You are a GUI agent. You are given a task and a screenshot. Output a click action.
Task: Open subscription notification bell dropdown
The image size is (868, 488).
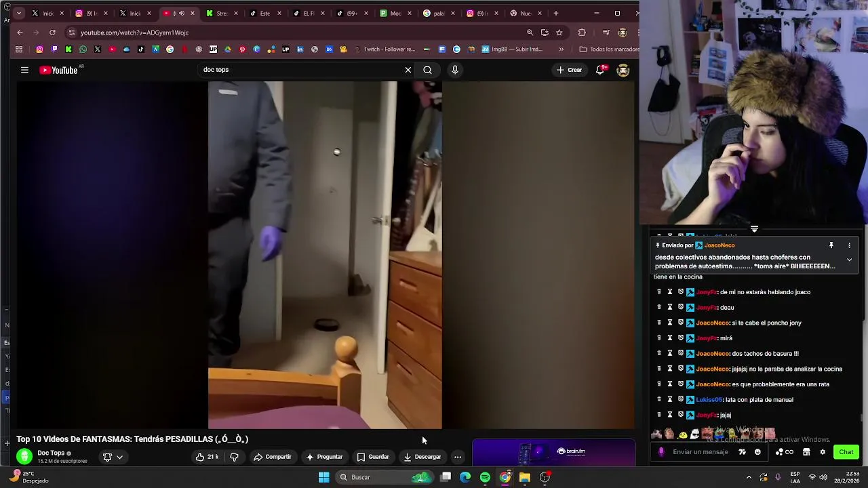(x=113, y=457)
